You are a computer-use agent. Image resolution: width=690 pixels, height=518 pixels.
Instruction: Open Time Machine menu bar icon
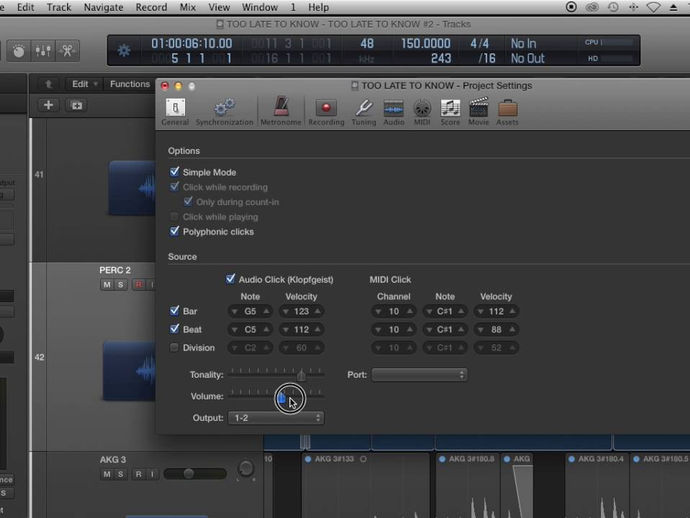point(613,7)
